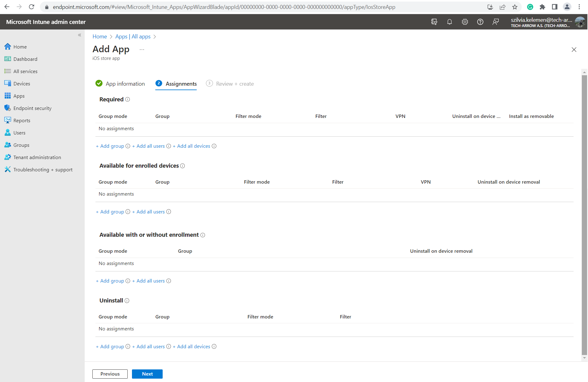Click the Troubleshooting + support wrench icon

click(7, 170)
